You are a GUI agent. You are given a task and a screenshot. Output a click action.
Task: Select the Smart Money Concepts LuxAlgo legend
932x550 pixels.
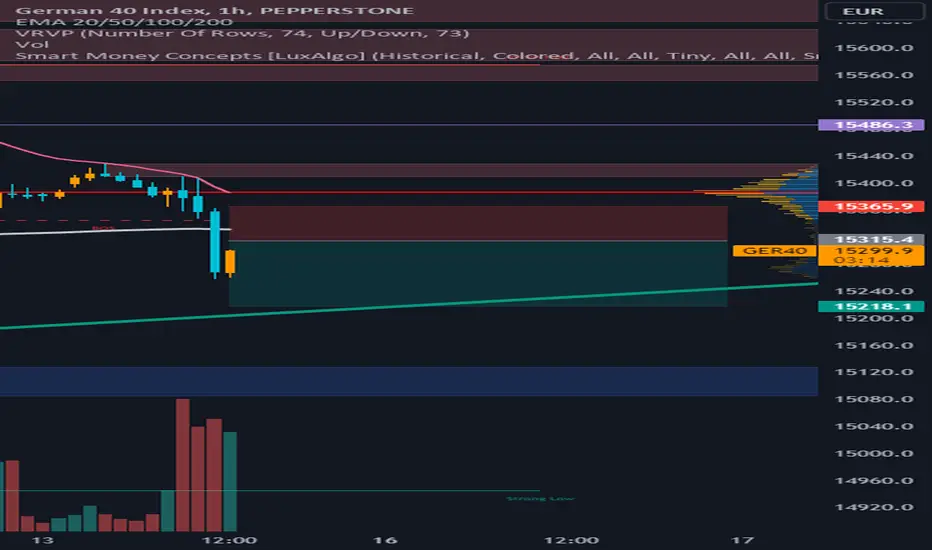tap(416, 56)
